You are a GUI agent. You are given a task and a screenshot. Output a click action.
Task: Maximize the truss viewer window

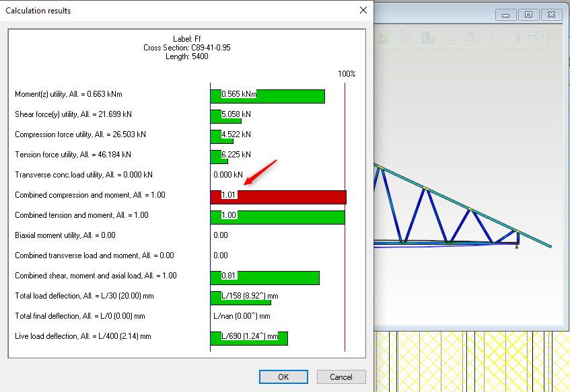tap(528, 15)
